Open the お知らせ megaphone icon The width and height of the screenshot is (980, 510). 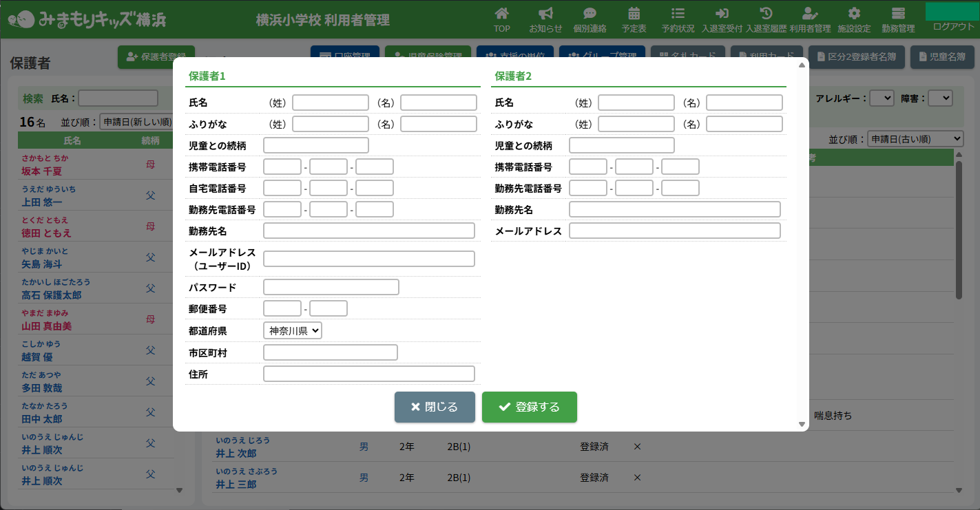click(545, 19)
